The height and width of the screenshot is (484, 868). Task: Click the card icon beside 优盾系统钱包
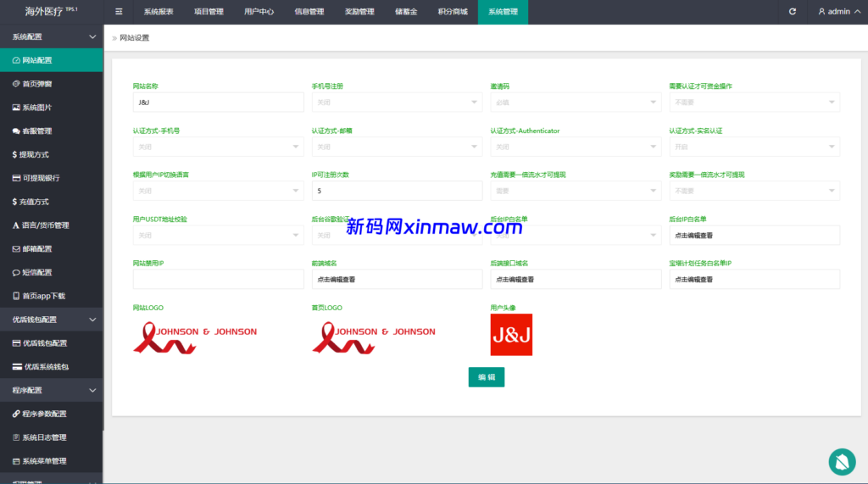17,366
